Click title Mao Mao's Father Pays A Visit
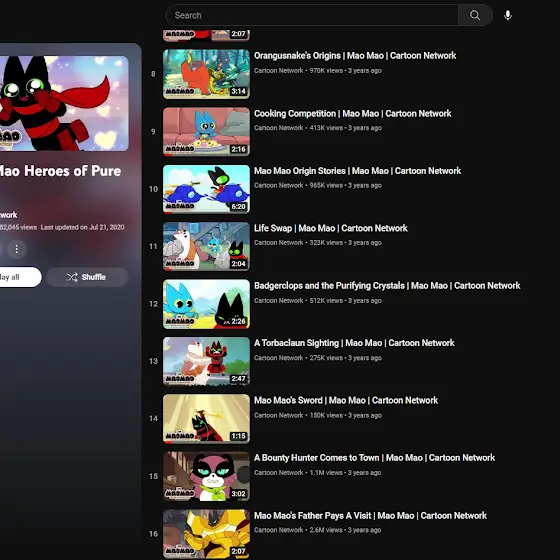Viewport: 560px width, 560px height. click(370, 516)
